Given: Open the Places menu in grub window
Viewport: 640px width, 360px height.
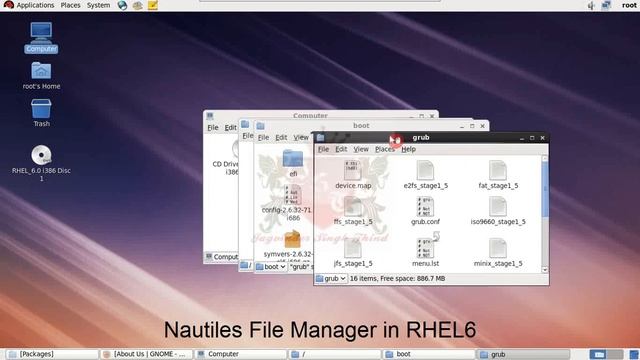Looking at the screenshot, I should pyautogui.click(x=385, y=149).
